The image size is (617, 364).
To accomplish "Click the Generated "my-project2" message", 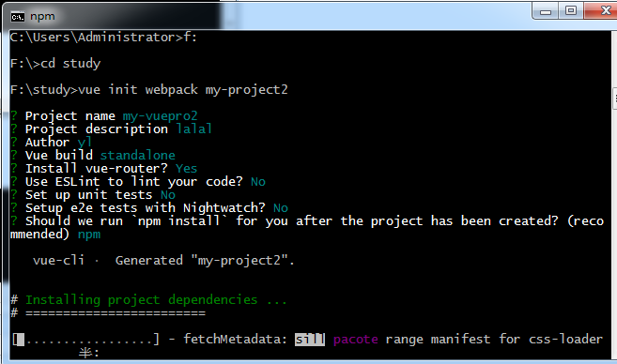I will pyautogui.click(x=205, y=260).
